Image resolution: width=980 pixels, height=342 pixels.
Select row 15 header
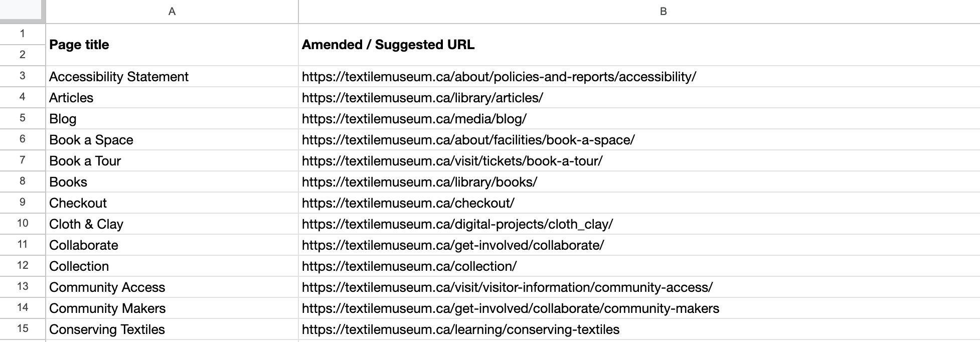point(23,328)
